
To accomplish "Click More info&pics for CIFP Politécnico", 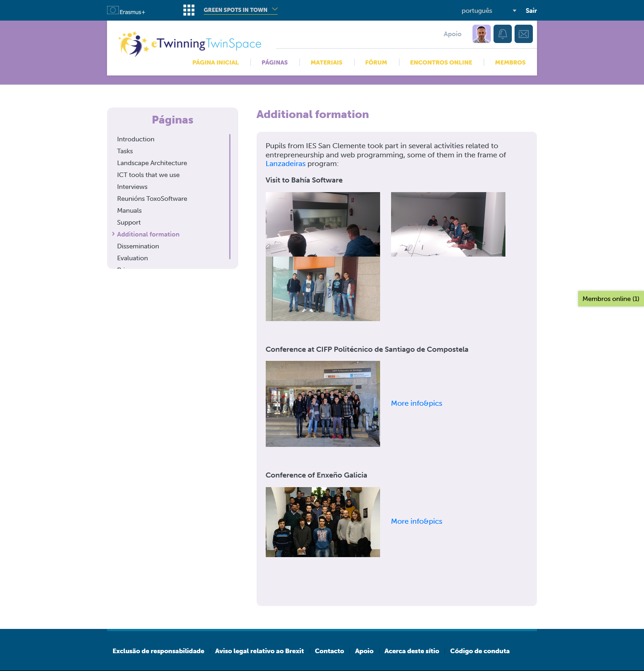I will [417, 403].
